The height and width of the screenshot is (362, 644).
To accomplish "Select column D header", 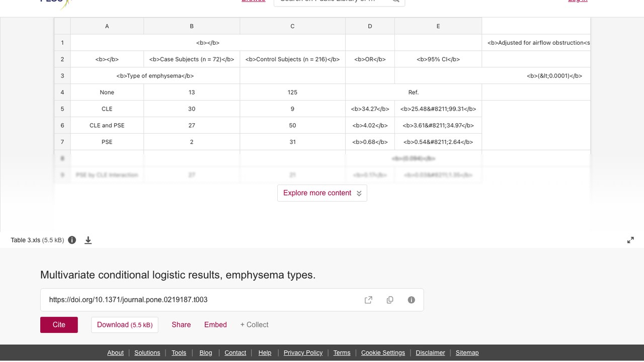I will (x=370, y=26).
